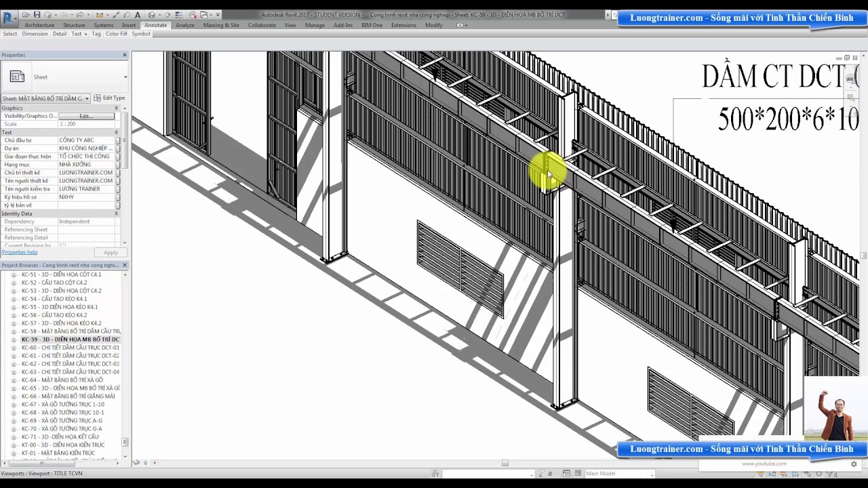Open the Default 3D View house icon

click(x=152, y=15)
